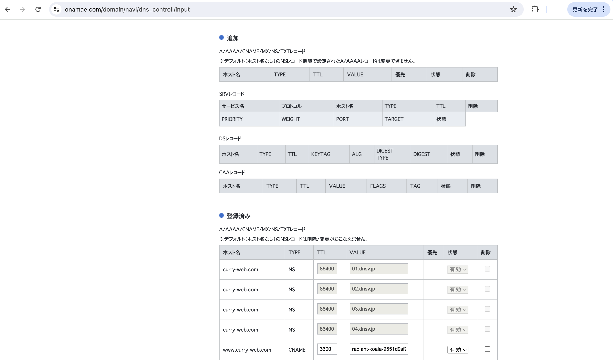Bookmark this page with the star icon
Screen dimensions: 613x364
tap(513, 9)
